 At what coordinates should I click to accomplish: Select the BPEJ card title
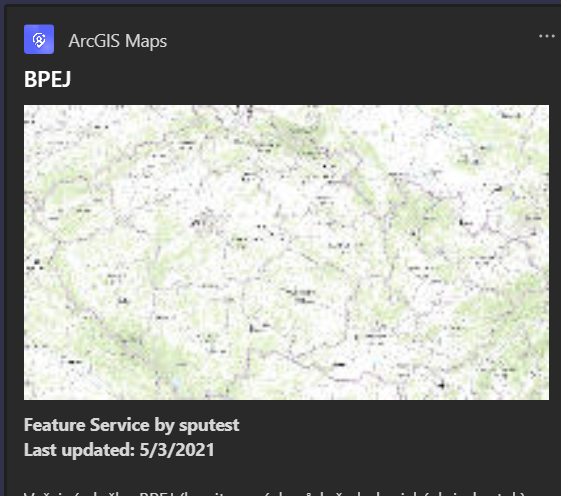(x=48, y=79)
